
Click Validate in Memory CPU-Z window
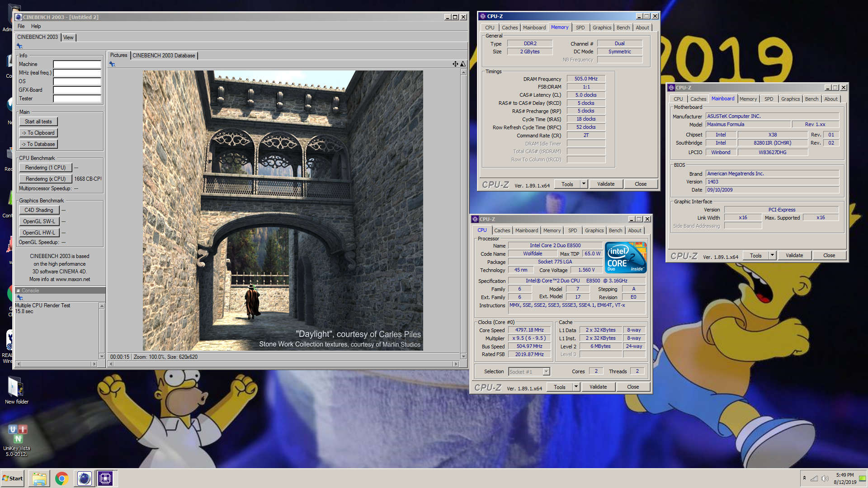click(x=606, y=184)
